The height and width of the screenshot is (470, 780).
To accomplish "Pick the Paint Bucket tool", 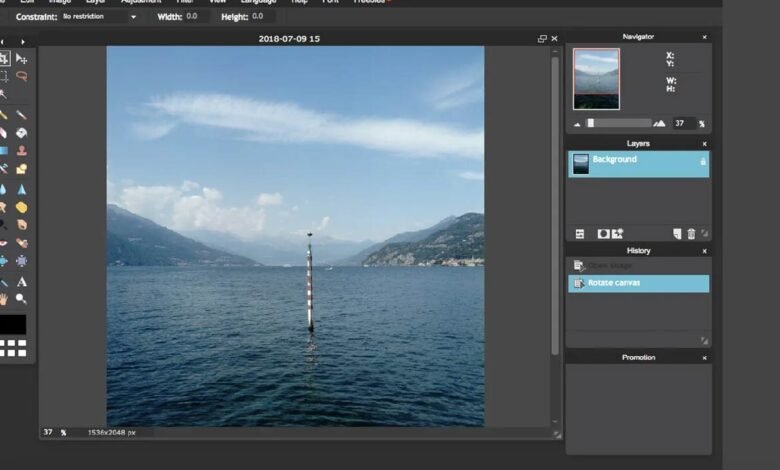I will tap(21, 133).
